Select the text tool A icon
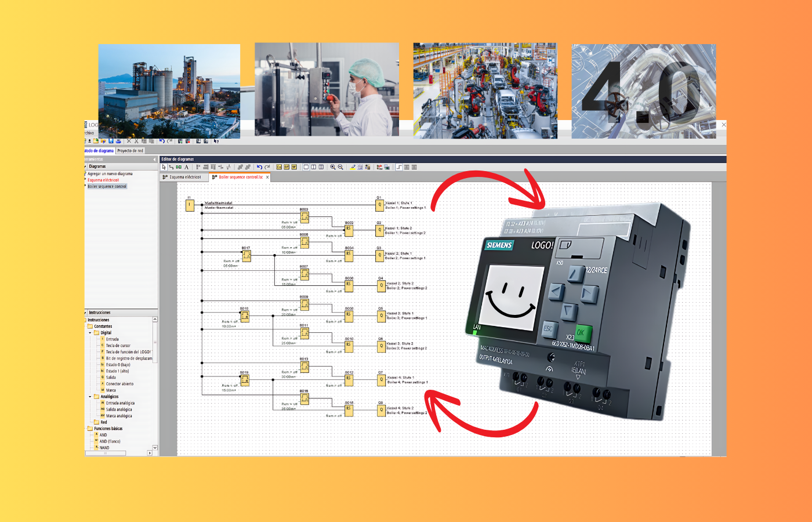 click(186, 167)
